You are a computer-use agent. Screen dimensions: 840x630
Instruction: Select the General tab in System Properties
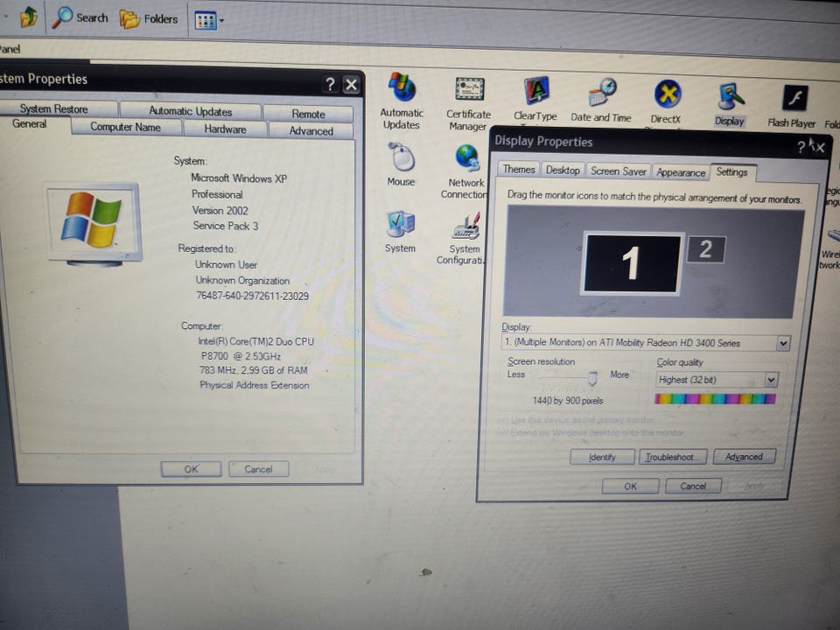coord(29,123)
